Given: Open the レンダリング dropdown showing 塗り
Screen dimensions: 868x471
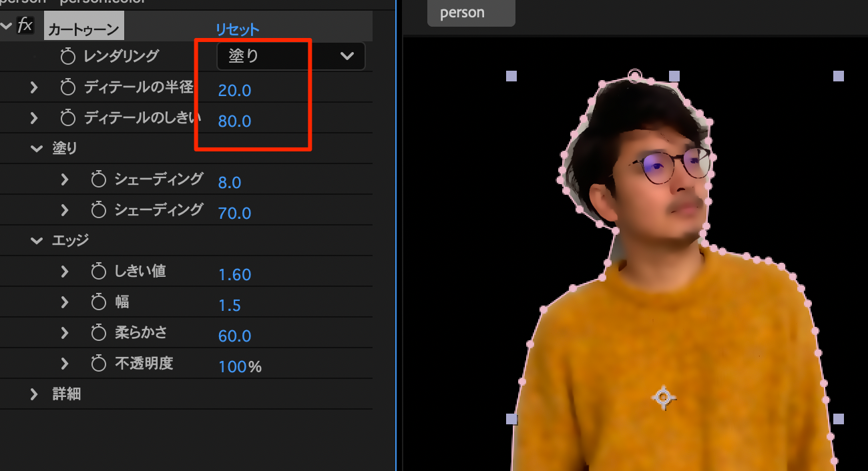Looking at the screenshot, I should [291, 57].
